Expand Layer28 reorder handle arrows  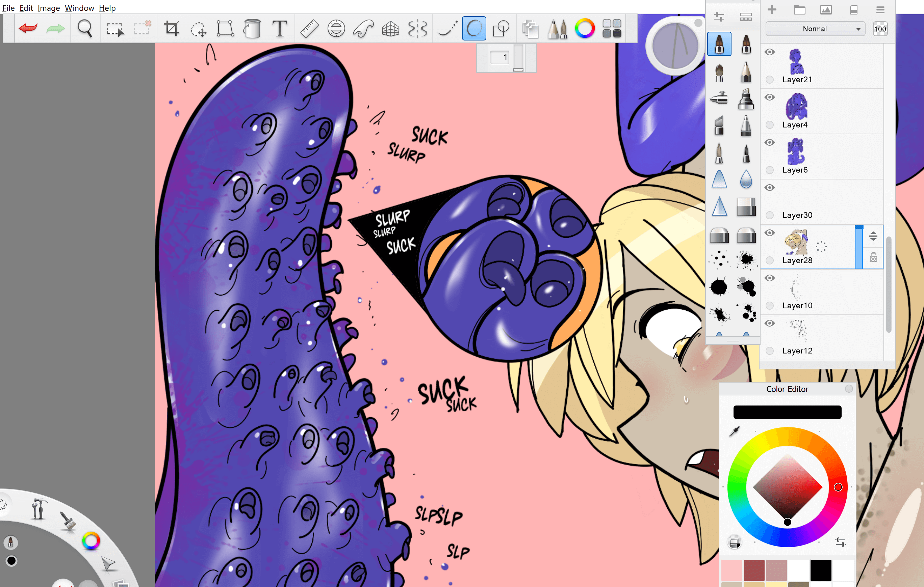pyautogui.click(x=873, y=236)
